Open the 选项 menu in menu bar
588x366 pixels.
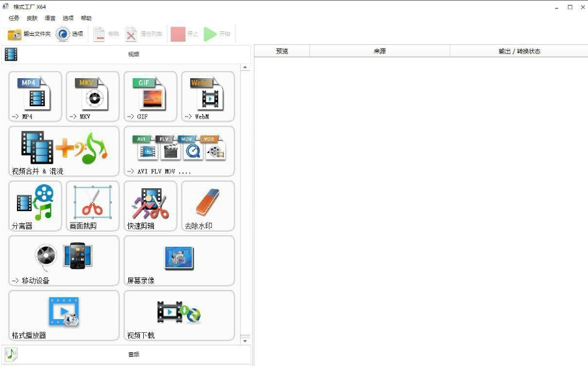click(x=68, y=18)
